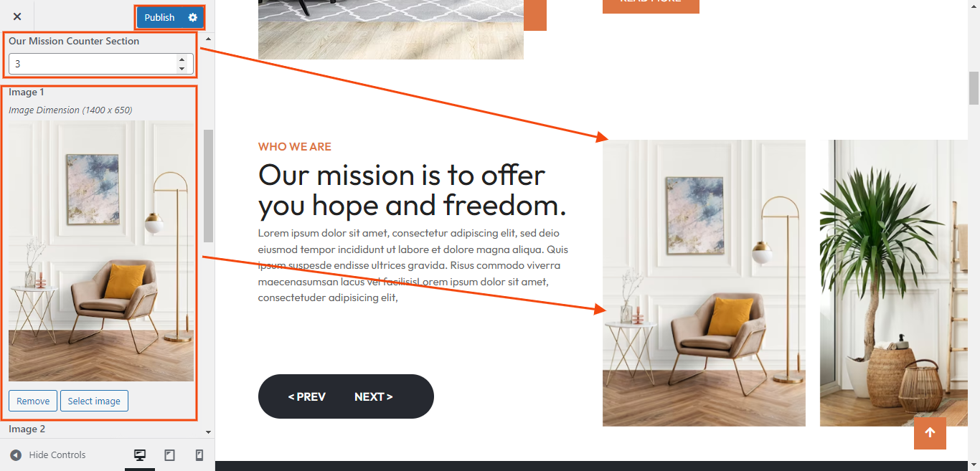Image resolution: width=980 pixels, height=471 pixels.
Task: Go to previous slide with PREV
Action: (x=307, y=396)
